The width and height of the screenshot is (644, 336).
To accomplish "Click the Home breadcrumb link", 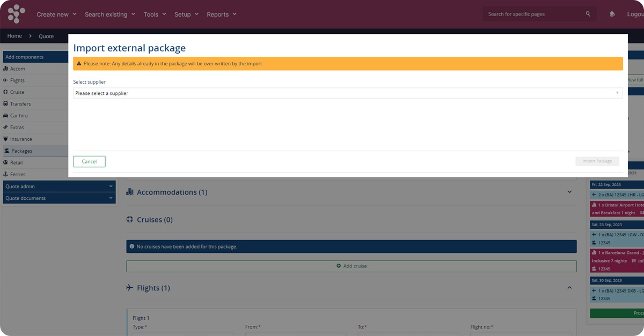I will coord(14,36).
